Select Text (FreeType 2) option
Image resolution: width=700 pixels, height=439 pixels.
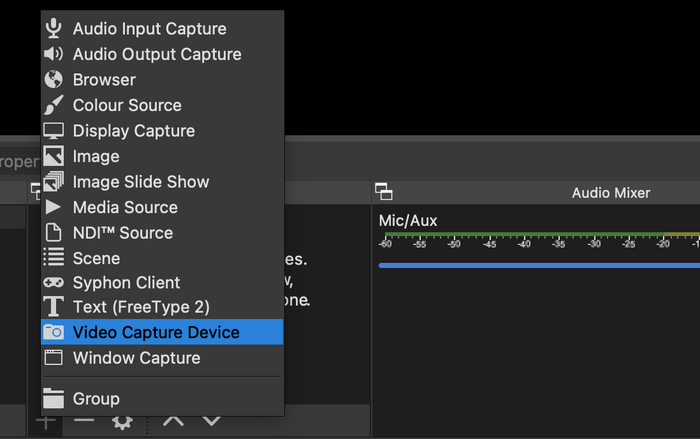[x=141, y=307]
